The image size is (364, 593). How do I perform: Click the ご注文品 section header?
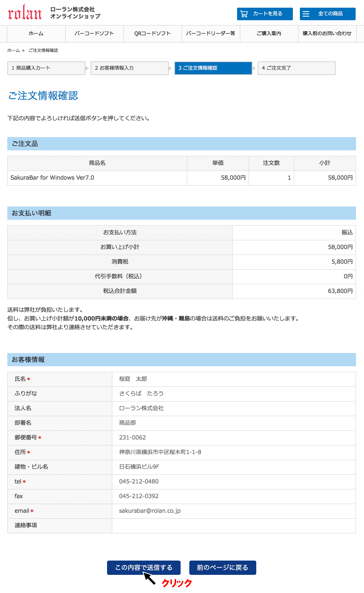click(182, 144)
